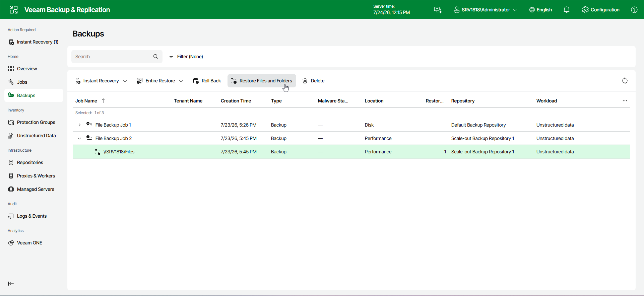Sort by the Job Name column header
This screenshot has height=296, width=644.
[x=86, y=101]
